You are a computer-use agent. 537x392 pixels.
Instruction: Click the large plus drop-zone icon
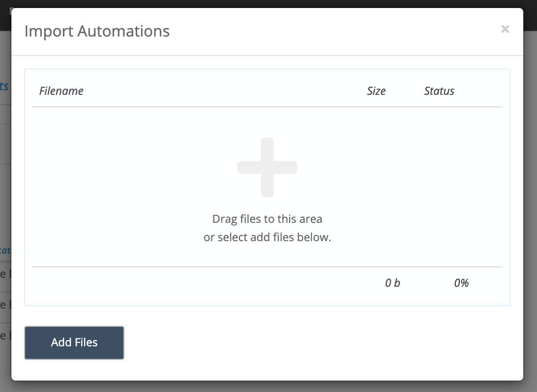pos(267,167)
